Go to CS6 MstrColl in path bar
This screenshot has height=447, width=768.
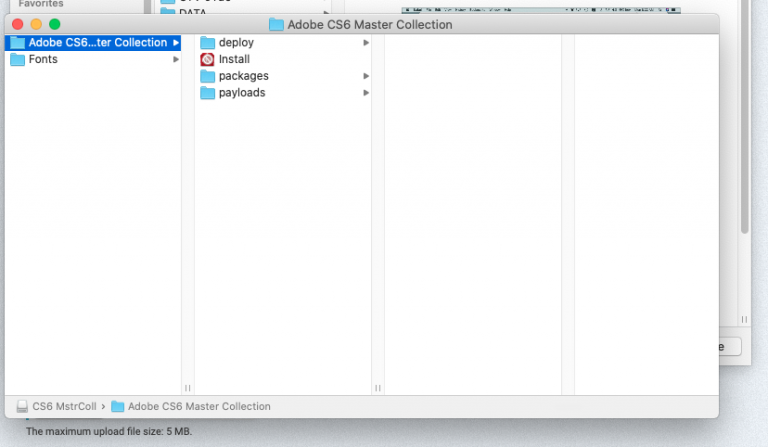(x=64, y=406)
